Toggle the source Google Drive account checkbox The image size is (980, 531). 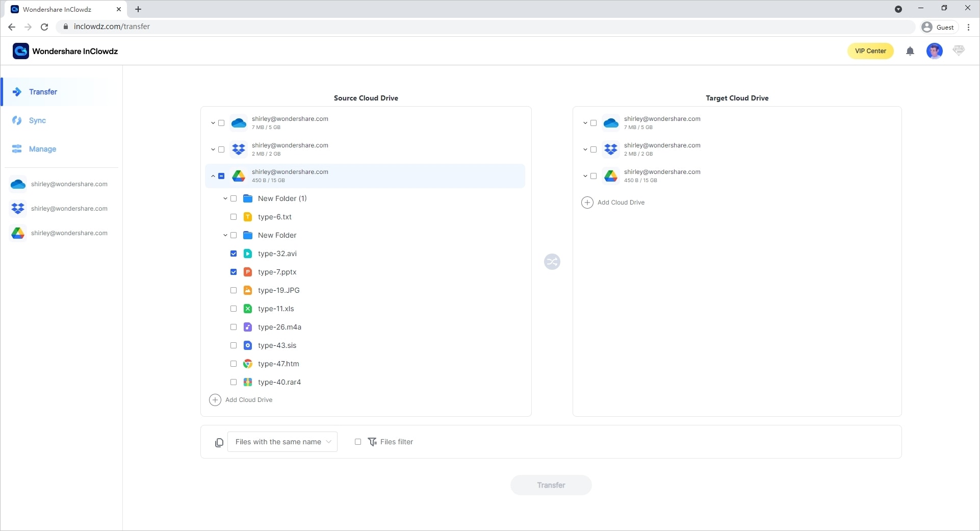pos(221,176)
